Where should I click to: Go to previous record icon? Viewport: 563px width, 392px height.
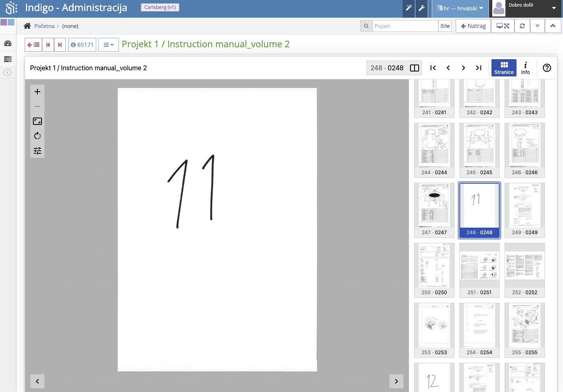[48, 45]
